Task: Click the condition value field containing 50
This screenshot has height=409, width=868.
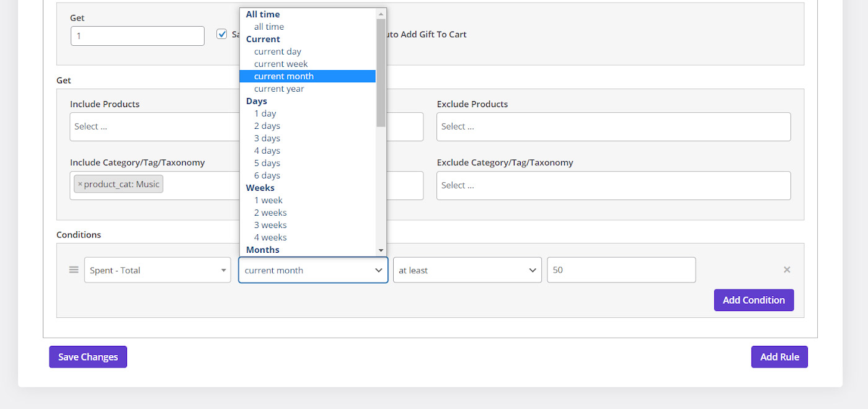Action: pyautogui.click(x=621, y=270)
